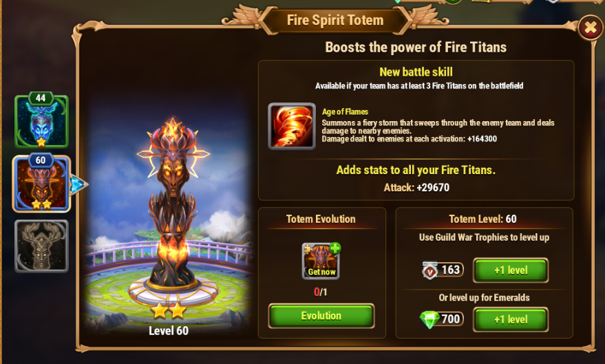Click the Totem Level: 60 heading
605x364 pixels.
(482, 219)
